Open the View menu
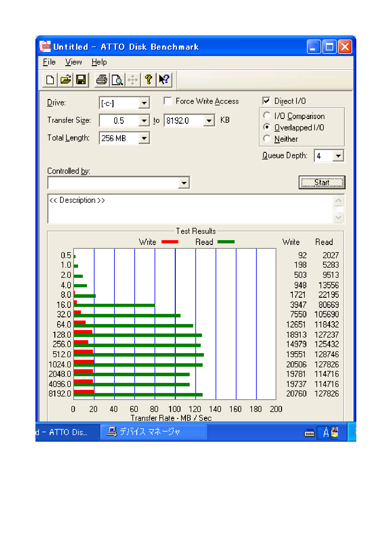Screen dimensions: 392x555 point(74,62)
